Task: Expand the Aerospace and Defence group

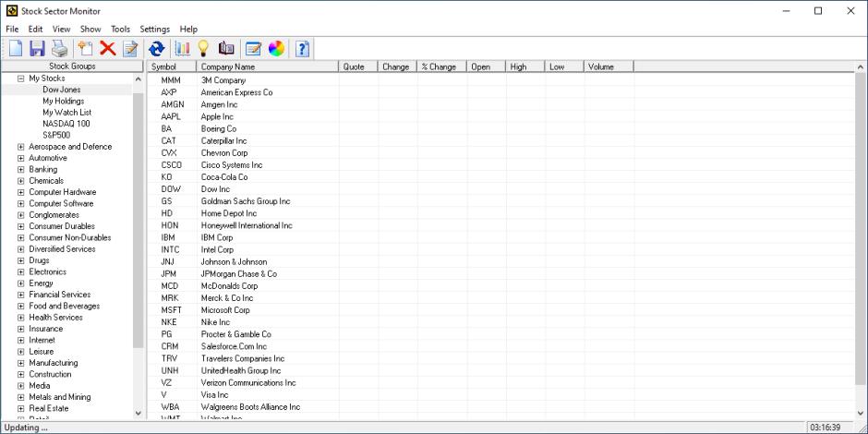Action: (21, 147)
